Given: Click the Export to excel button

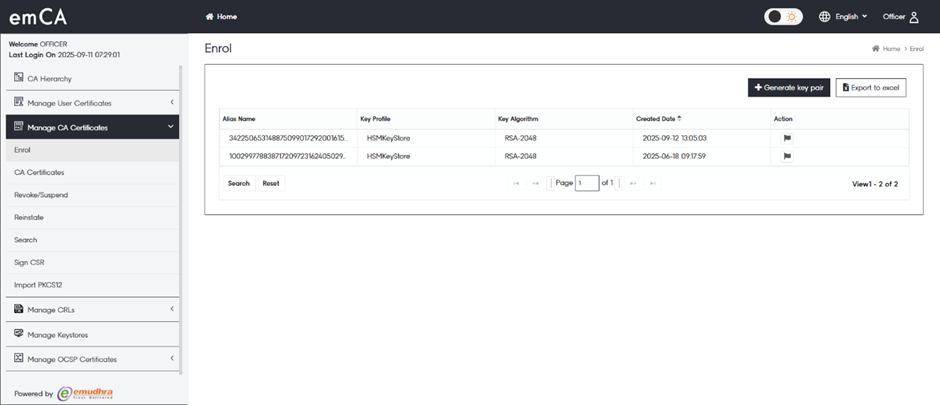Looking at the screenshot, I should [870, 88].
